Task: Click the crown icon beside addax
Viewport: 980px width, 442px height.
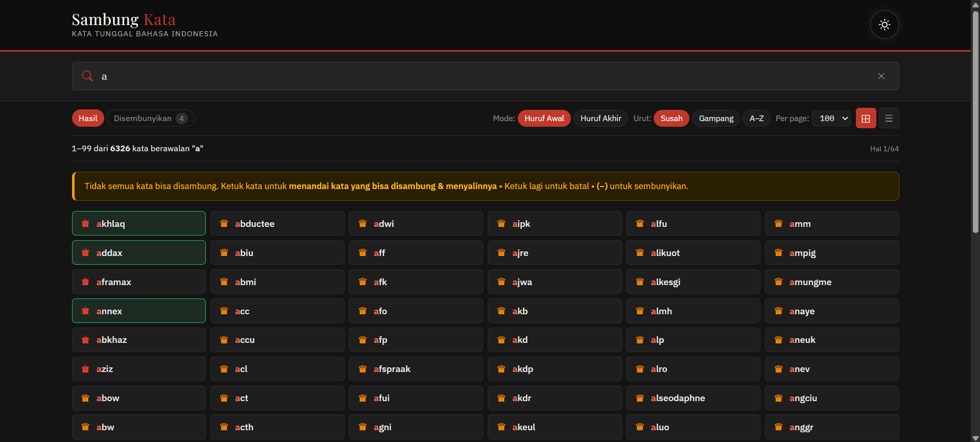Action: pos(85,252)
